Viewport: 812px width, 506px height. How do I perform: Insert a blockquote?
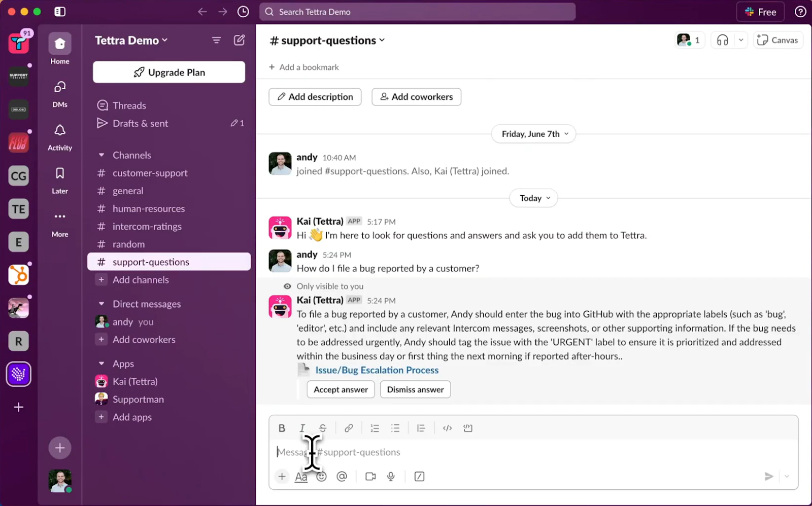click(x=421, y=428)
